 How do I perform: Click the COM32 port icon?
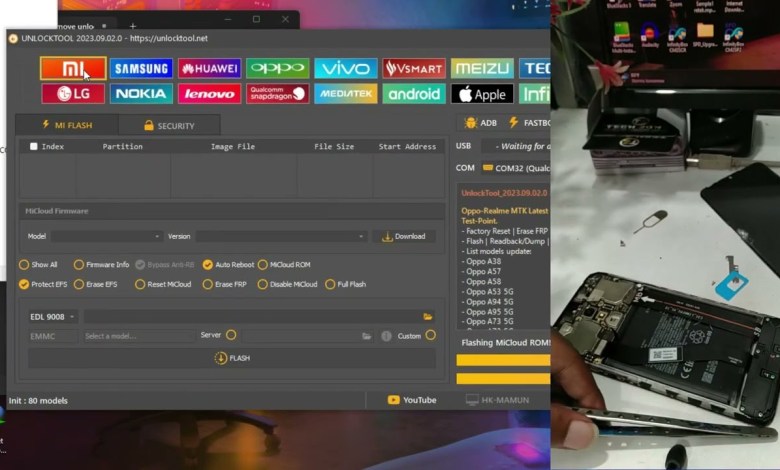488,168
